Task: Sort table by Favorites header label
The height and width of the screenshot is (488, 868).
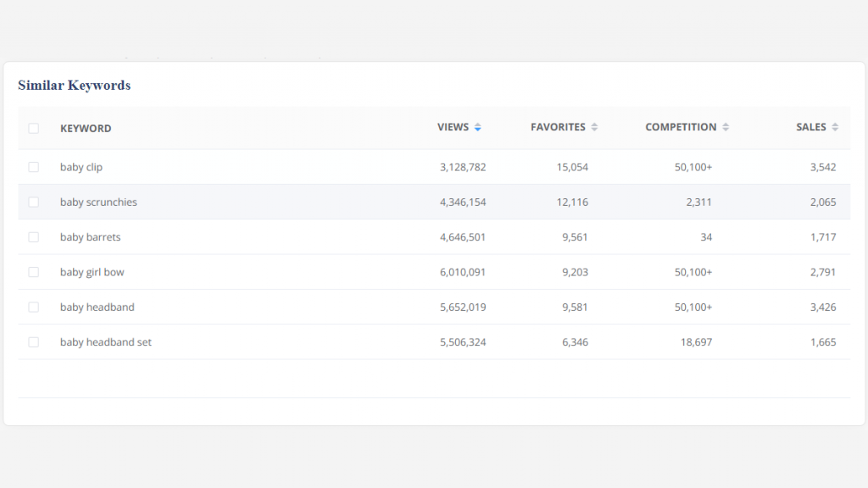Action: [x=558, y=127]
